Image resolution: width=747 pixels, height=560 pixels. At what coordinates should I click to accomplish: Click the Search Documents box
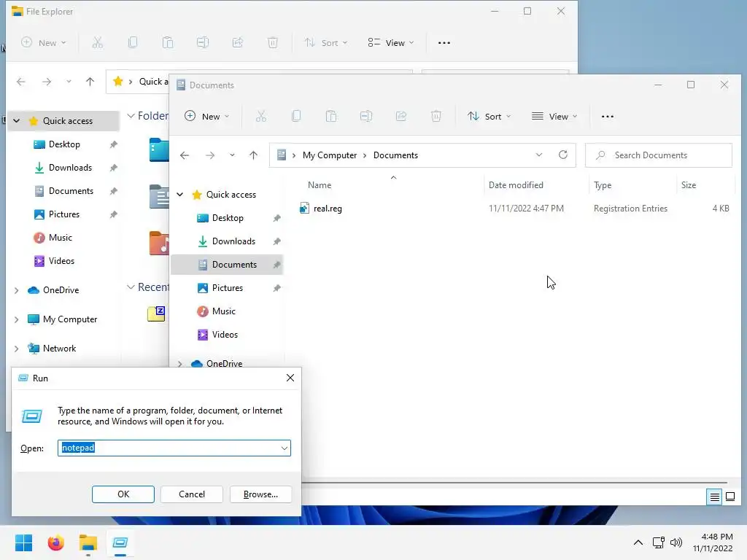tap(659, 155)
